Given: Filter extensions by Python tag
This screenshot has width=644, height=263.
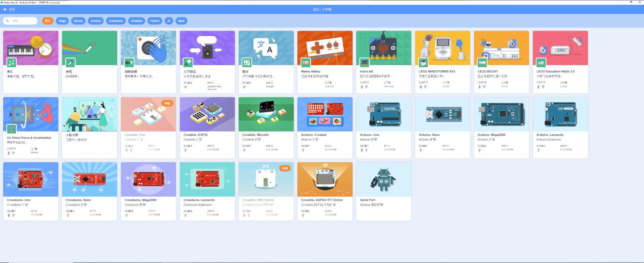Looking at the screenshot, I should (155, 21).
